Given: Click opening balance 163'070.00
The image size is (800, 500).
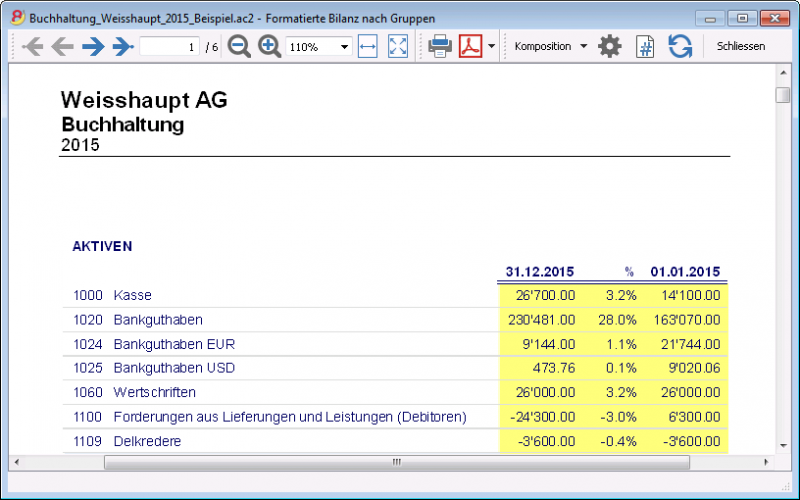Looking at the screenshot, I should pyautogui.click(x=687, y=320).
